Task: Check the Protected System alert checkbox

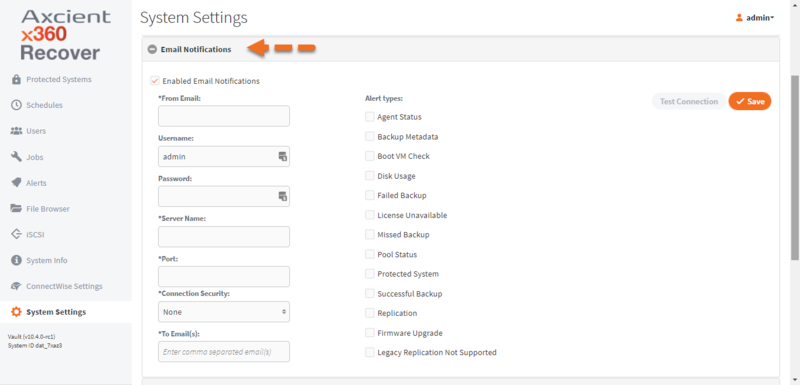Action: coord(369,274)
